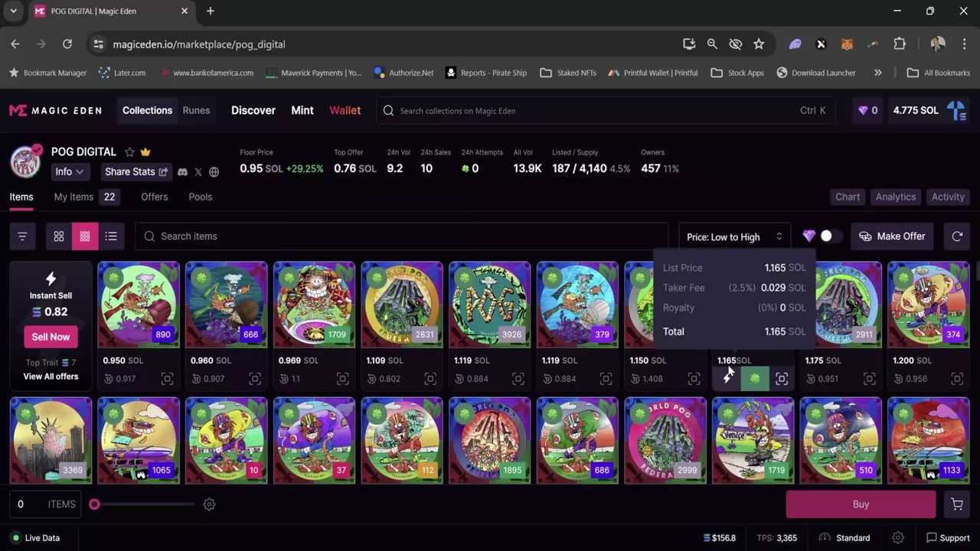Go to the Magic Eden home logo
This screenshot has width=980, height=551.
click(x=55, y=110)
